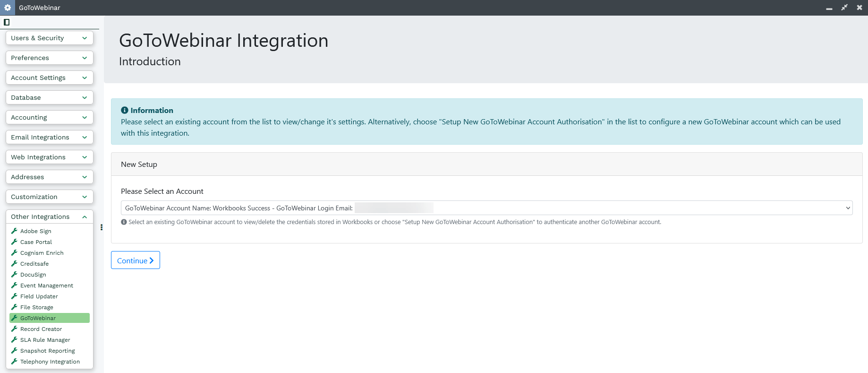Click the vertical dots sidebar resize handle
The image size is (868, 373).
click(x=102, y=227)
